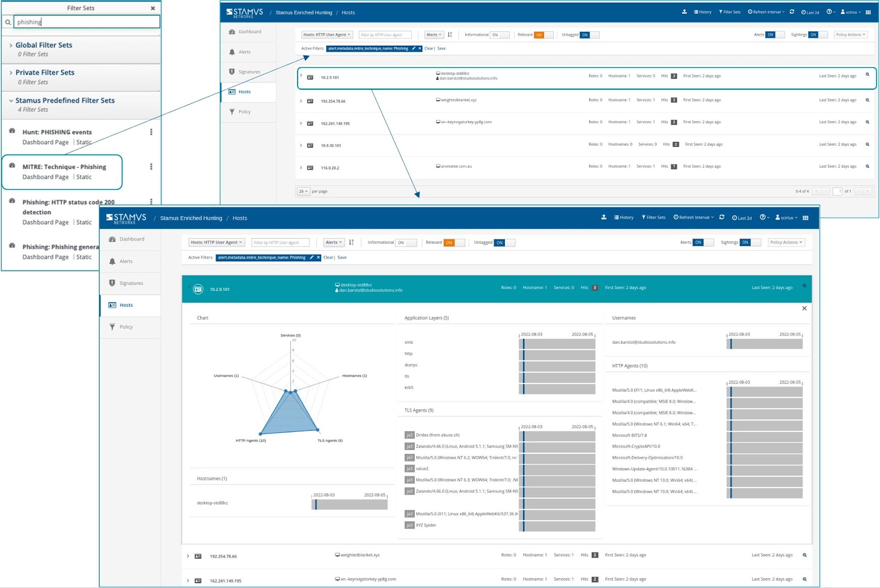The width and height of the screenshot is (880, 588).
Task: Click Last 2d time range in lower window
Action: [742, 218]
